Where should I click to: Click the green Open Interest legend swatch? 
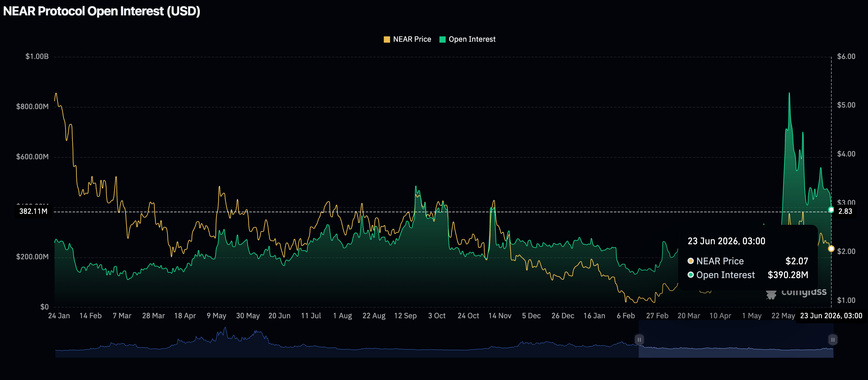(x=442, y=40)
